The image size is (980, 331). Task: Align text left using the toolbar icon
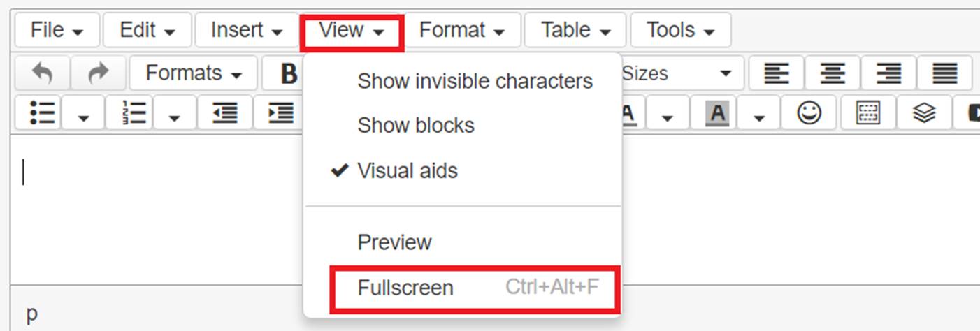[777, 73]
